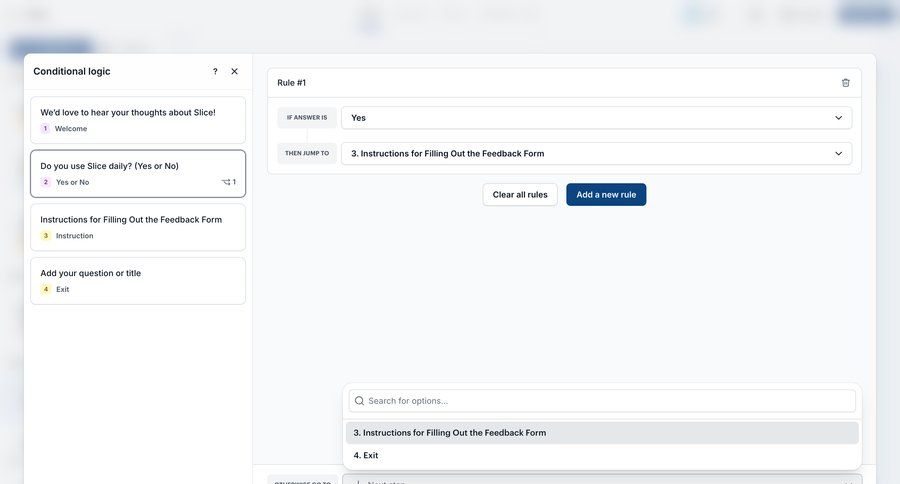The image size is (900, 484).
Task: Delete Rule #1 with the trash icon
Action: coord(845,83)
